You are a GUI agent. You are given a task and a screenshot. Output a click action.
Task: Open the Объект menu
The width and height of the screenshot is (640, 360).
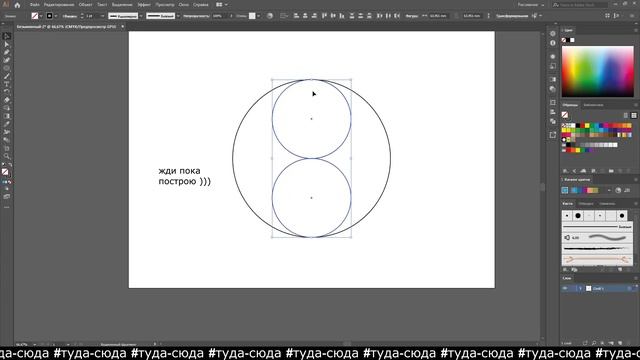coord(85,5)
